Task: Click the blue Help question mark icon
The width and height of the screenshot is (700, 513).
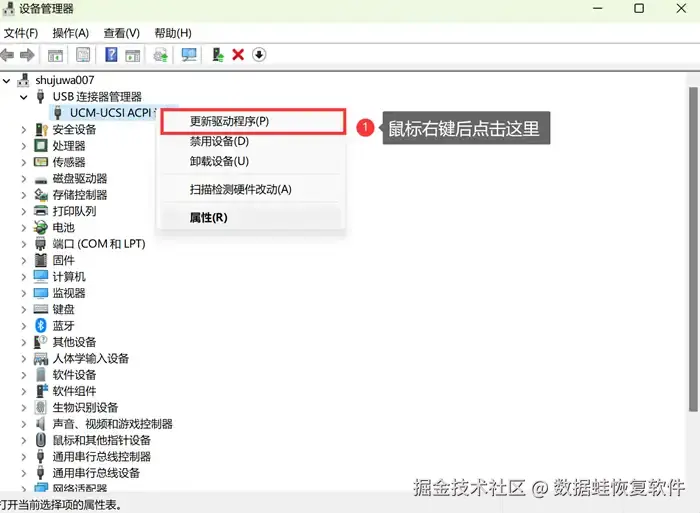Action: coord(111,54)
